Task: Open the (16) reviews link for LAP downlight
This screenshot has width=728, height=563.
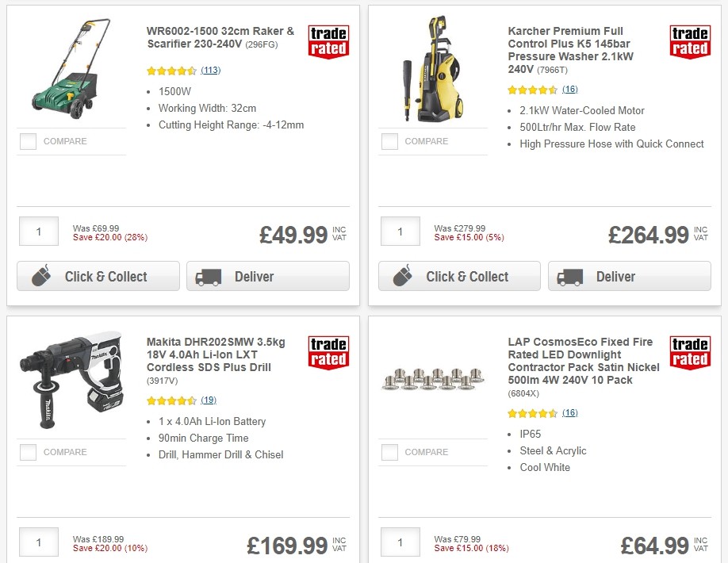Action: (569, 413)
